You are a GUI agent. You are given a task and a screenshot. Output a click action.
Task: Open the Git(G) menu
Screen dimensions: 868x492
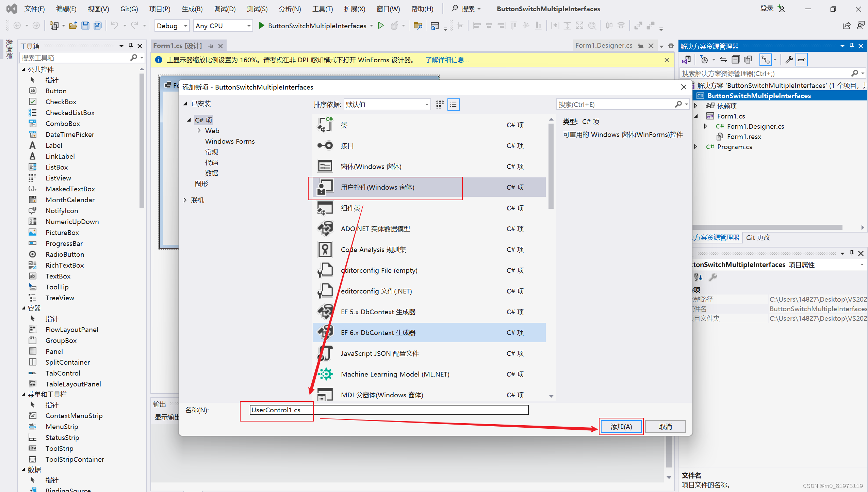tap(129, 9)
